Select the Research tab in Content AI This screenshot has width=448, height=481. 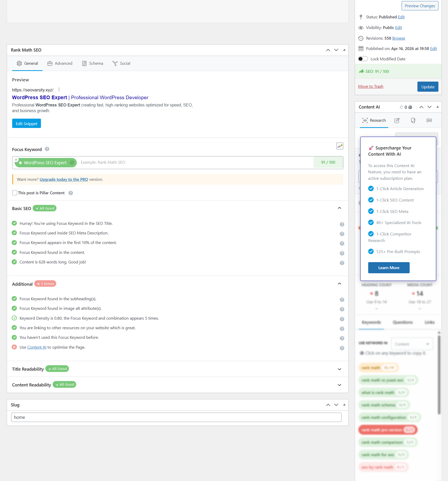374,120
